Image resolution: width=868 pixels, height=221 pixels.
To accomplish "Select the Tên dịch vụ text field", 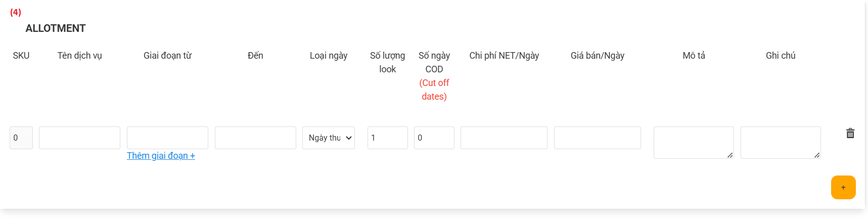I will [79, 138].
